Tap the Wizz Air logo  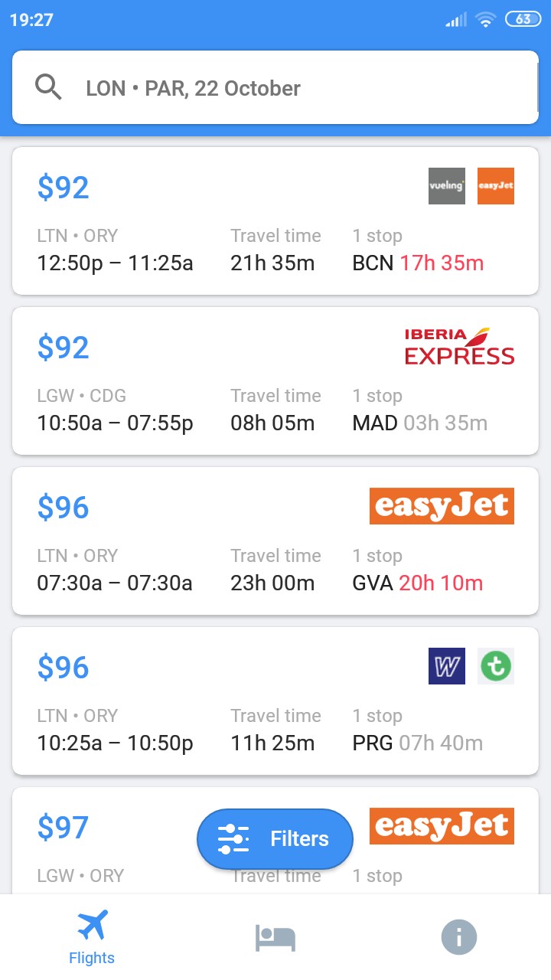tap(447, 666)
